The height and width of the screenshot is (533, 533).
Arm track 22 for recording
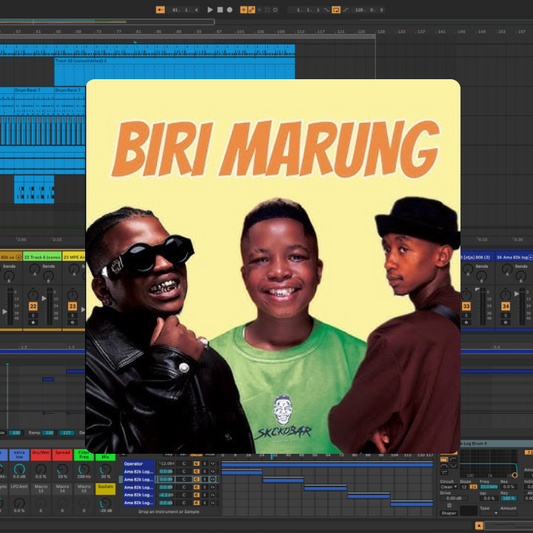point(33,323)
